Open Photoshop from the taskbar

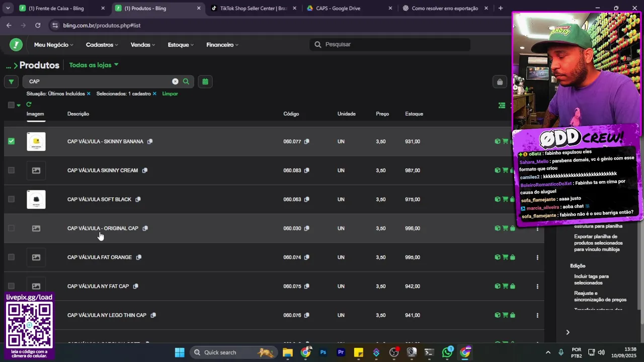tap(323, 352)
